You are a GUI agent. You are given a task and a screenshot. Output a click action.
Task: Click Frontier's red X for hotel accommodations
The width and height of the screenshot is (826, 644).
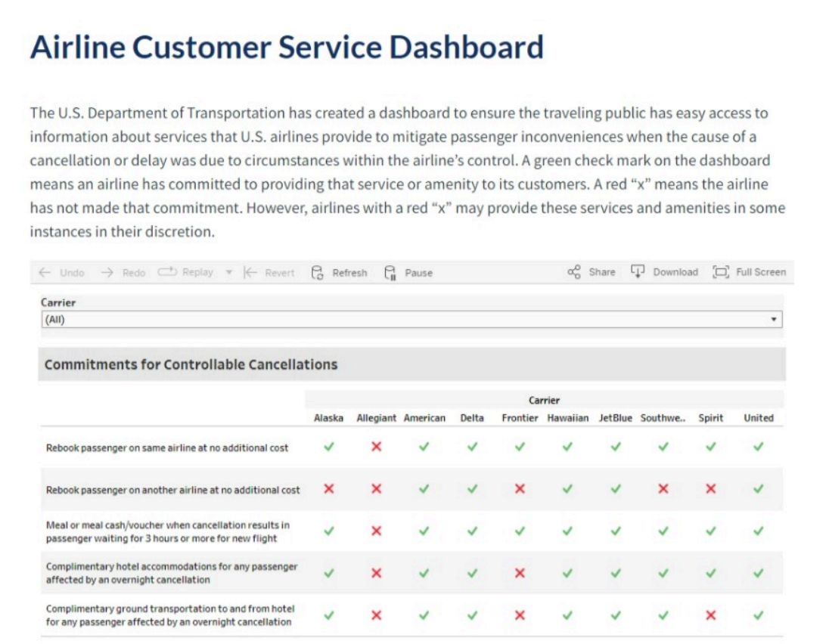[x=520, y=573]
